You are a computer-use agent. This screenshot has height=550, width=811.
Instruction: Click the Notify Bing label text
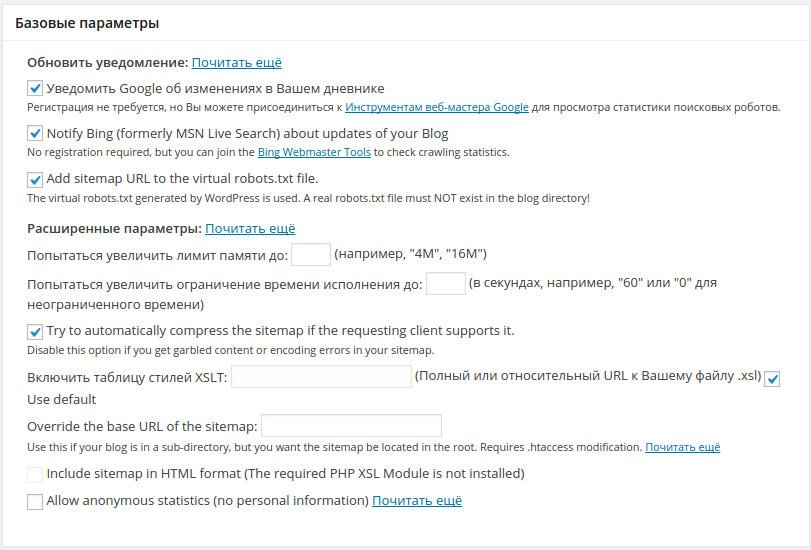point(247,133)
